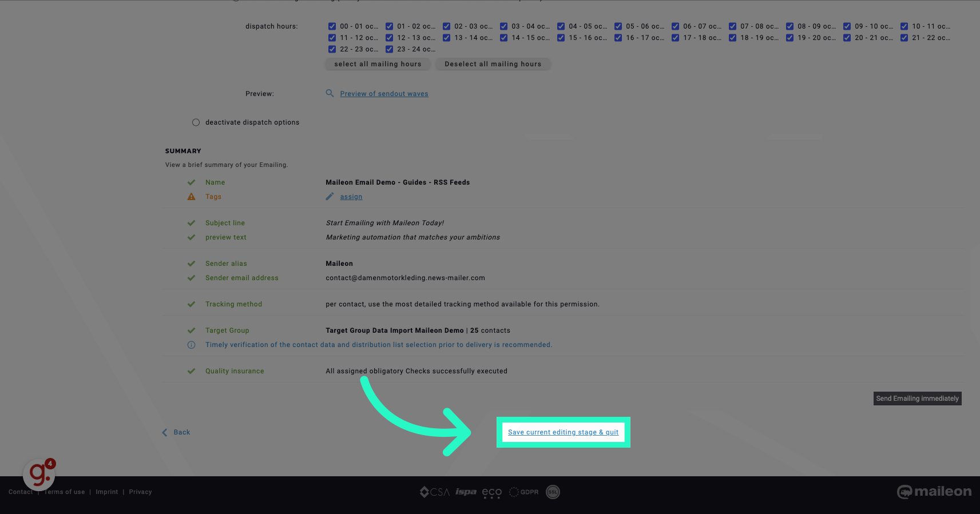The image size is (980, 514).
Task: Click the green checkmark beside Sender alias
Action: pos(192,264)
